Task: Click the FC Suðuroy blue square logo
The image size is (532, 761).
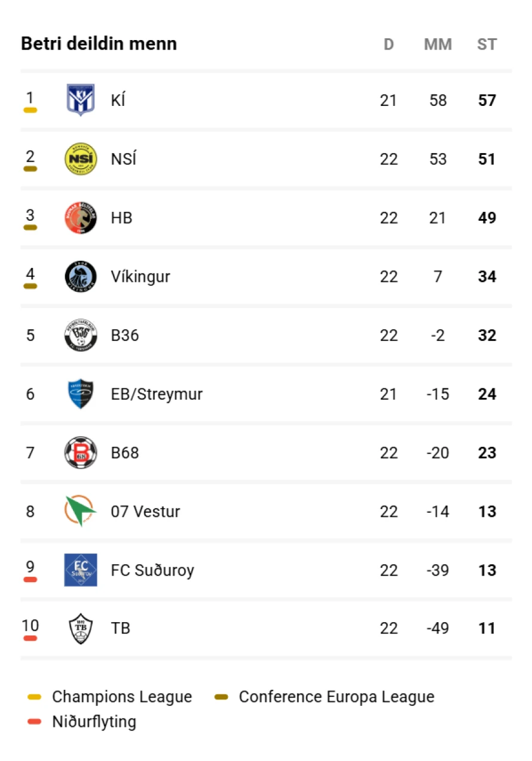Action: click(x=81, y=570)
